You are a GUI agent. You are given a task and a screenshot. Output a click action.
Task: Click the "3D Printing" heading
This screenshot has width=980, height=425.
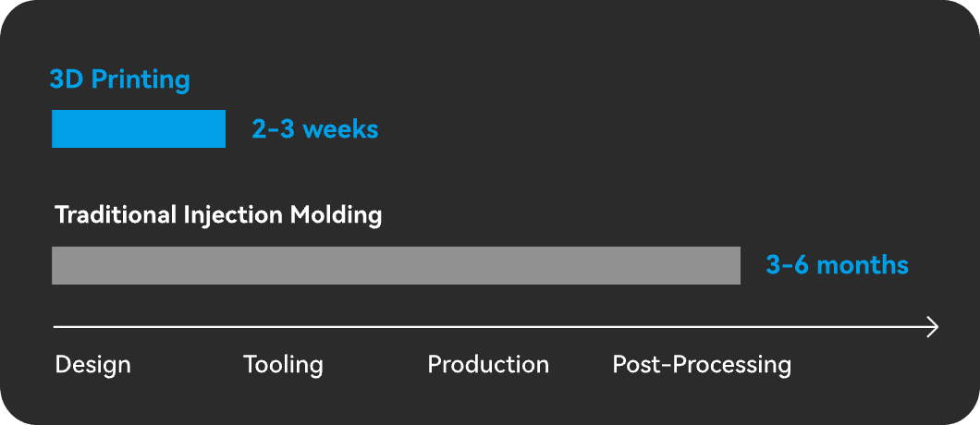tap(119, 80)
